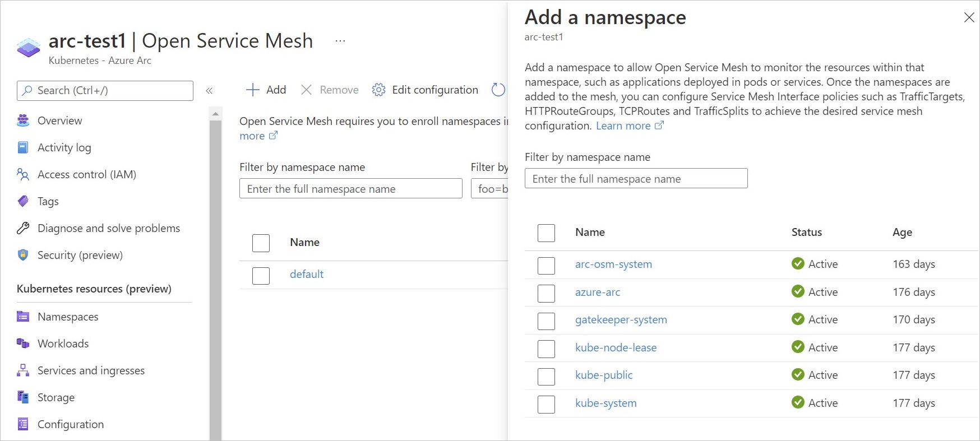Open Diagnose and solve problems wrench icon
Viewport: 980px width, 441px height.
(23, 228)
